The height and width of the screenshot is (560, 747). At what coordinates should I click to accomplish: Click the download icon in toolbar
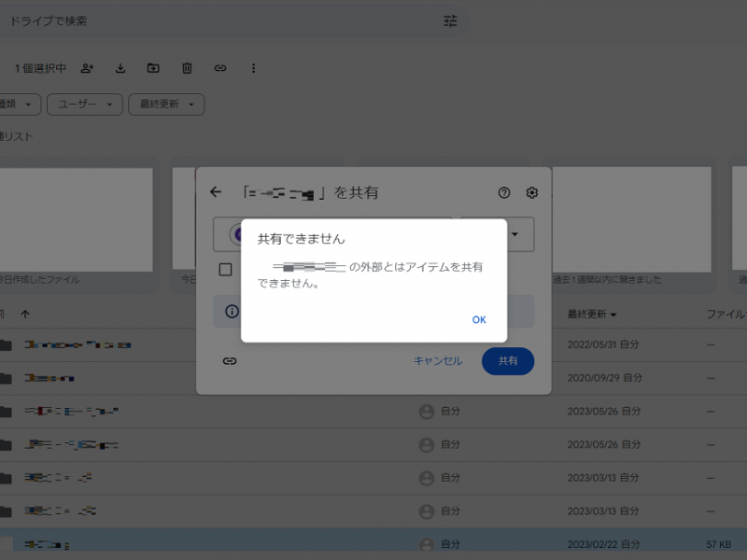[120, 68]
